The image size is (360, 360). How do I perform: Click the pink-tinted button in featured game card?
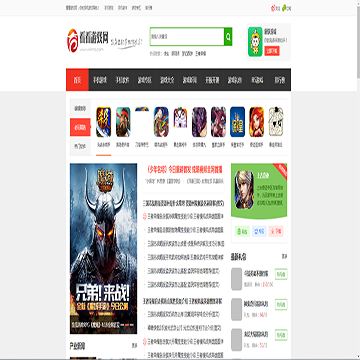click(276, 231)
